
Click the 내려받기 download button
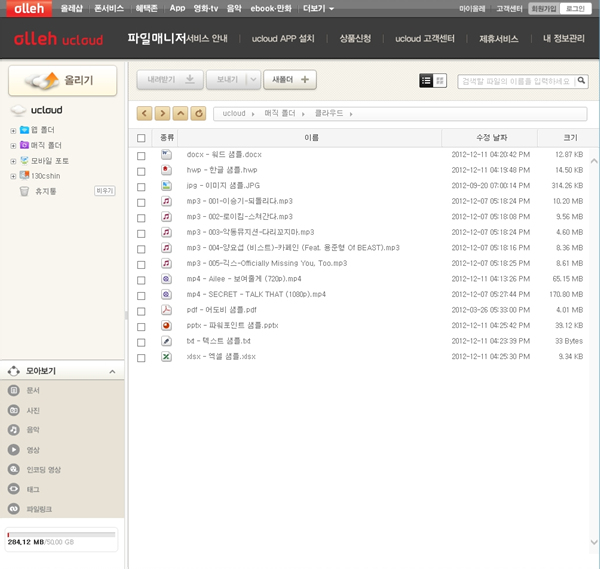(170, 80)
